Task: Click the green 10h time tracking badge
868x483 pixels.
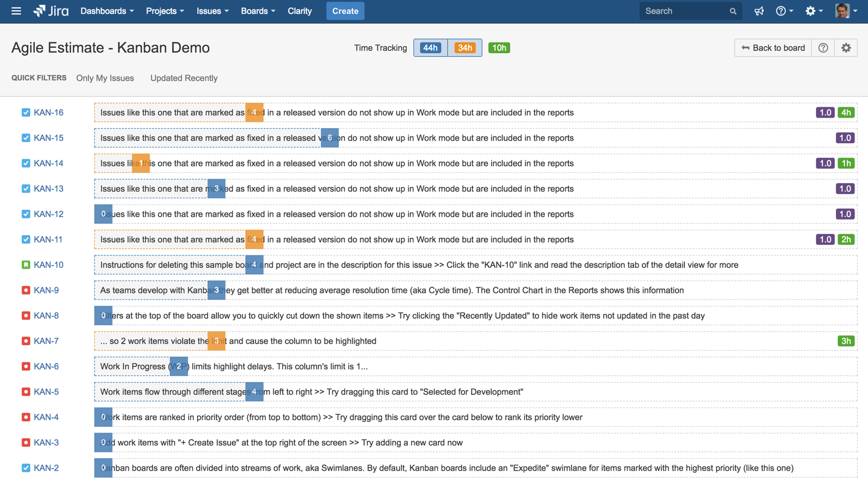Action: point(499,48)
